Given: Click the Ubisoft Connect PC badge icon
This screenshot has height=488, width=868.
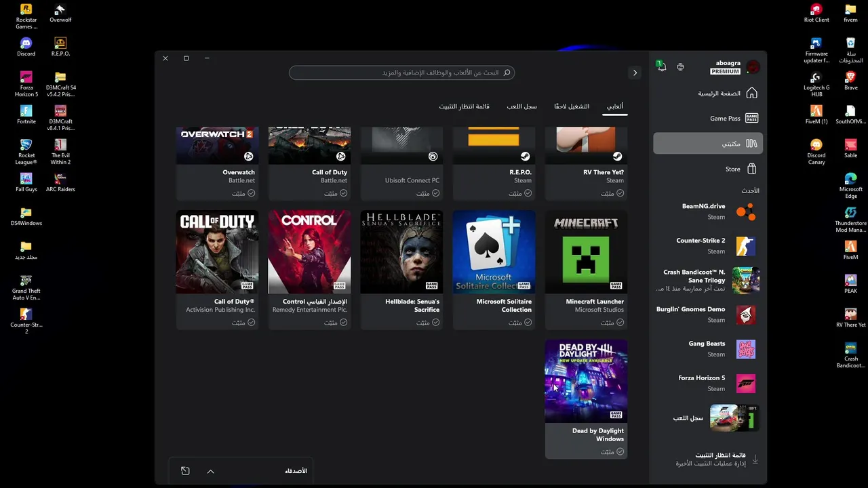Looking at the screenshot, I should pyautogui.click(x=433, y=157).
